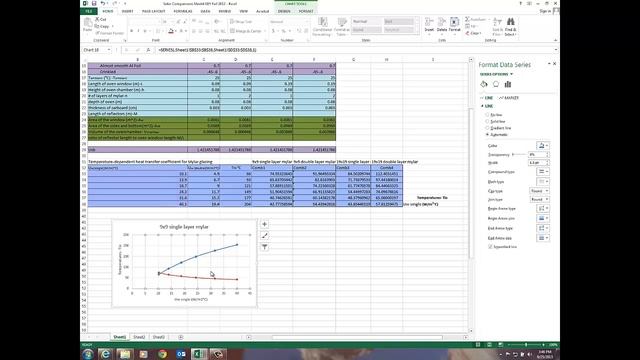Screen dimensions: 640x360
Task: Open Internet Explorer from the taskbar
Action: [105, 354]
